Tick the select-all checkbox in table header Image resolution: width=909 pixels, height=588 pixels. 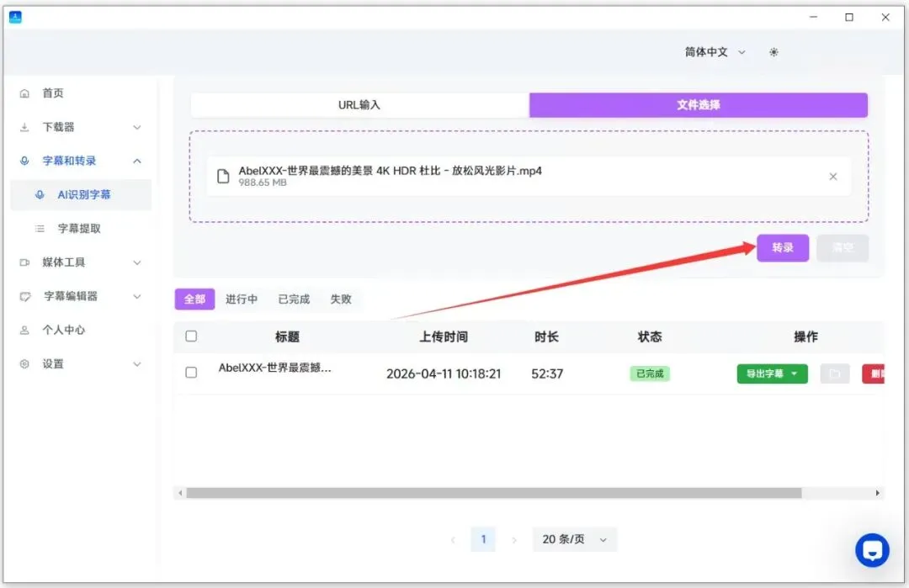pos(191,336)
